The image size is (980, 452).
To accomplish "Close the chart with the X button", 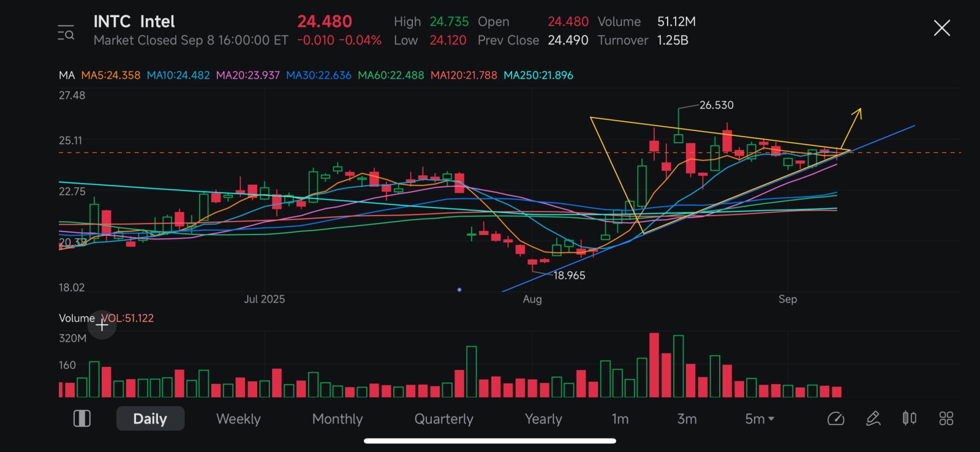I will (941, 28).
